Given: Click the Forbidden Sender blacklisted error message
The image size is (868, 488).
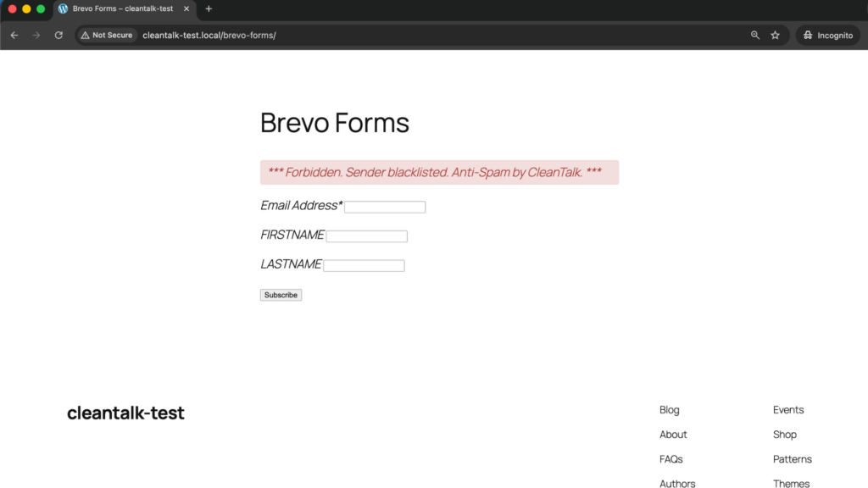Looking at the screenshot, I should (440, 172).
